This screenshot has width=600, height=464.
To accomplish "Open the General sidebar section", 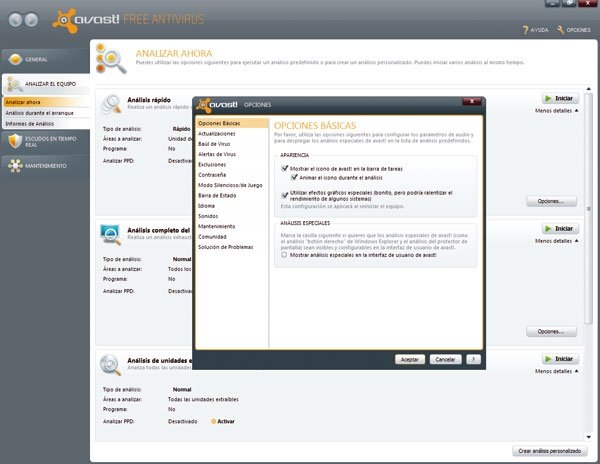I will click(46, 59).
